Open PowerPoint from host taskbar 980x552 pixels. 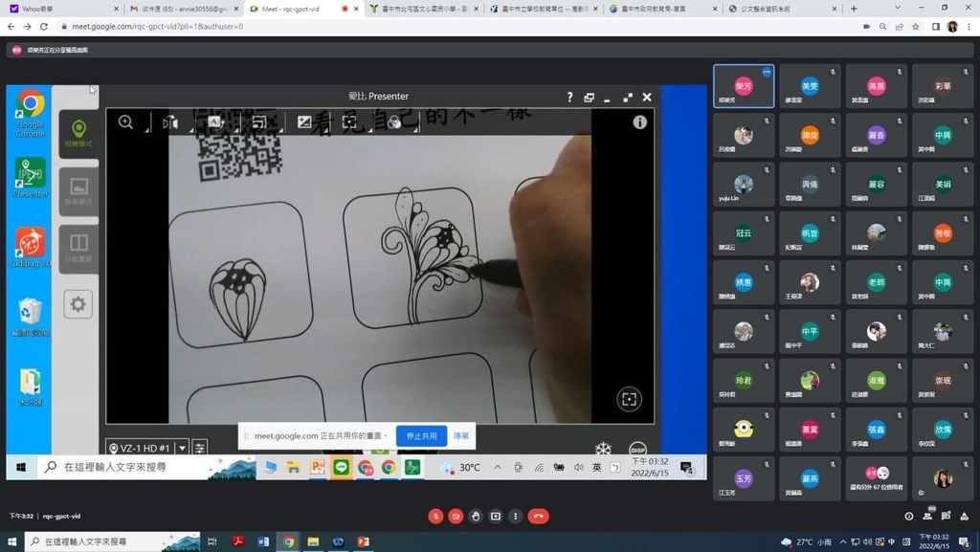click(363, 541)
